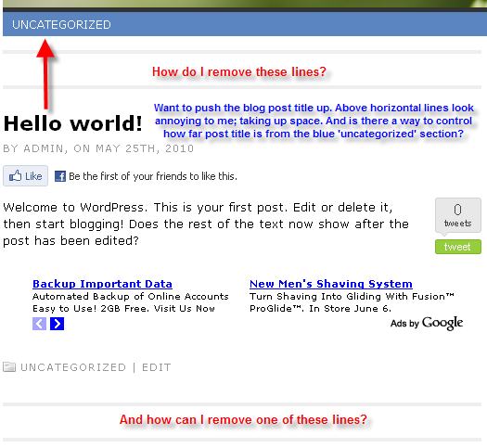The height and width of the screenshot is (448, 487).
Task: Click the Facebook logo icon
Action: [x=60, y=176]
